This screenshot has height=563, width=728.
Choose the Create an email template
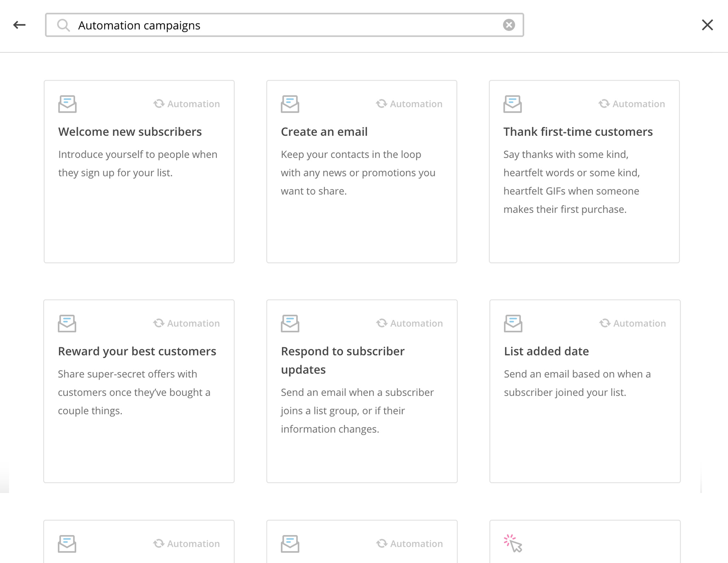coord(361,171)
